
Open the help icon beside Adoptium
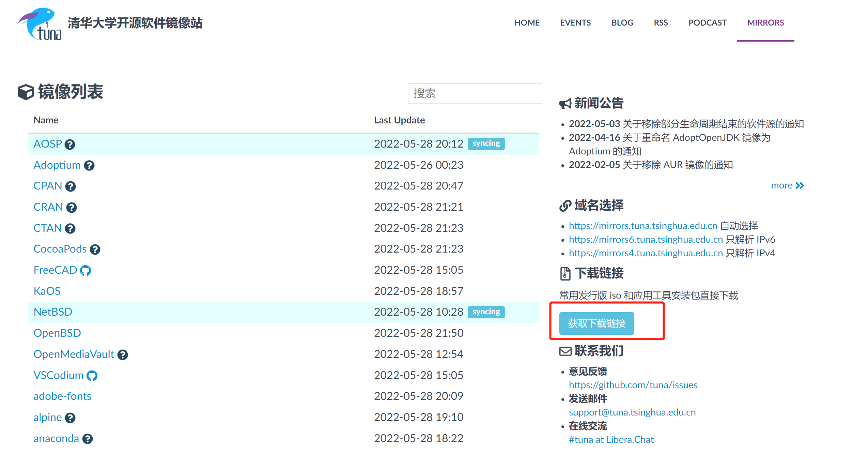tap(89, 166)
